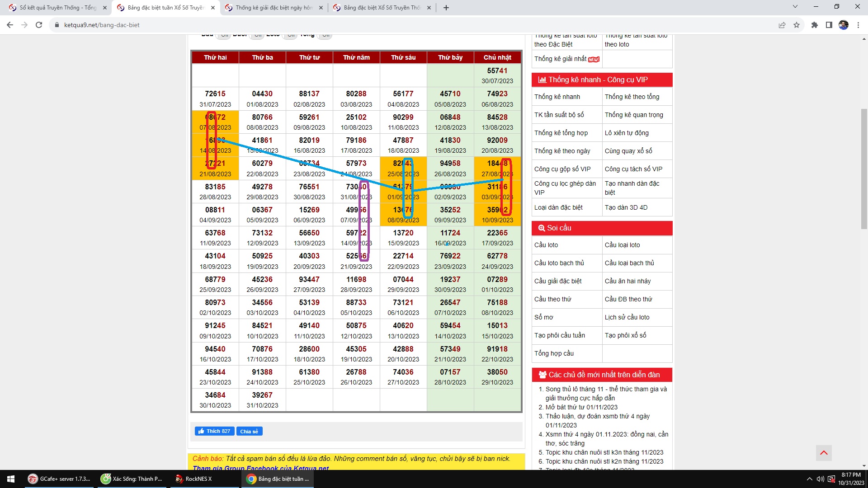Switch to the Thống kê giải đặc biệt tab

274,8
